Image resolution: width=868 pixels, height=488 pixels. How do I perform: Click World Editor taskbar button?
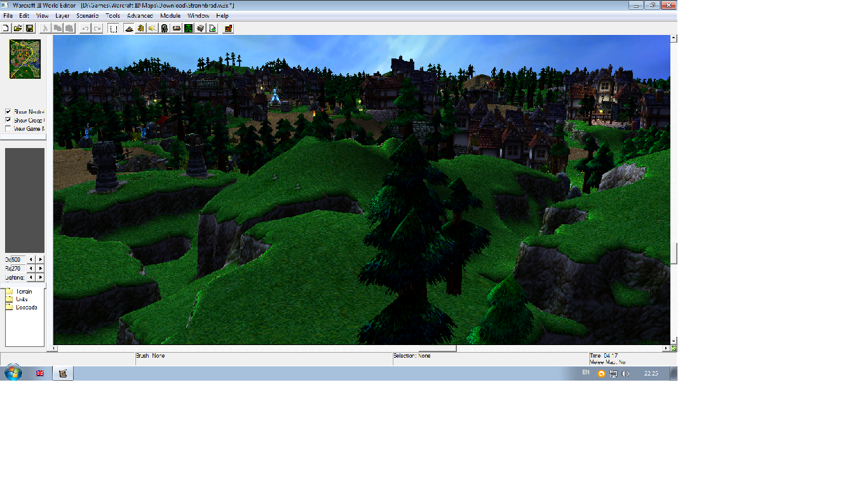point(63,374)
